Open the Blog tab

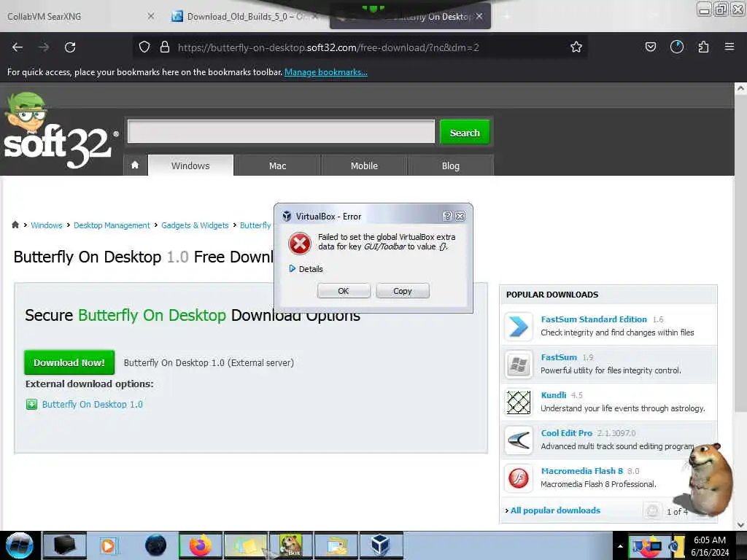(x=451, y=166)
